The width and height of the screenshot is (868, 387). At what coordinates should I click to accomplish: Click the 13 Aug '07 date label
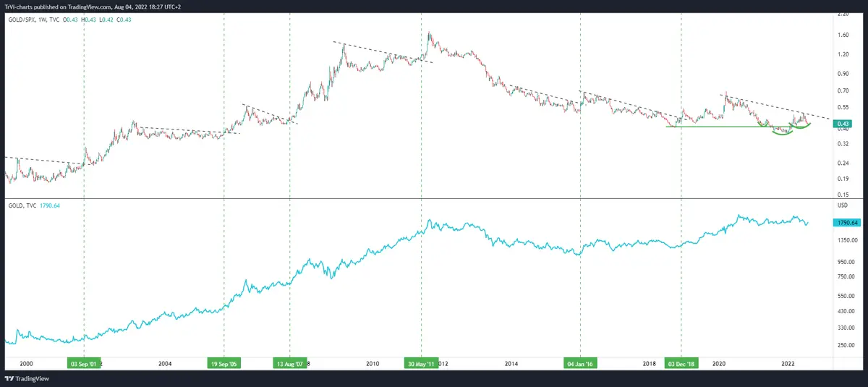pyautogui.click(x=290, y=364)
